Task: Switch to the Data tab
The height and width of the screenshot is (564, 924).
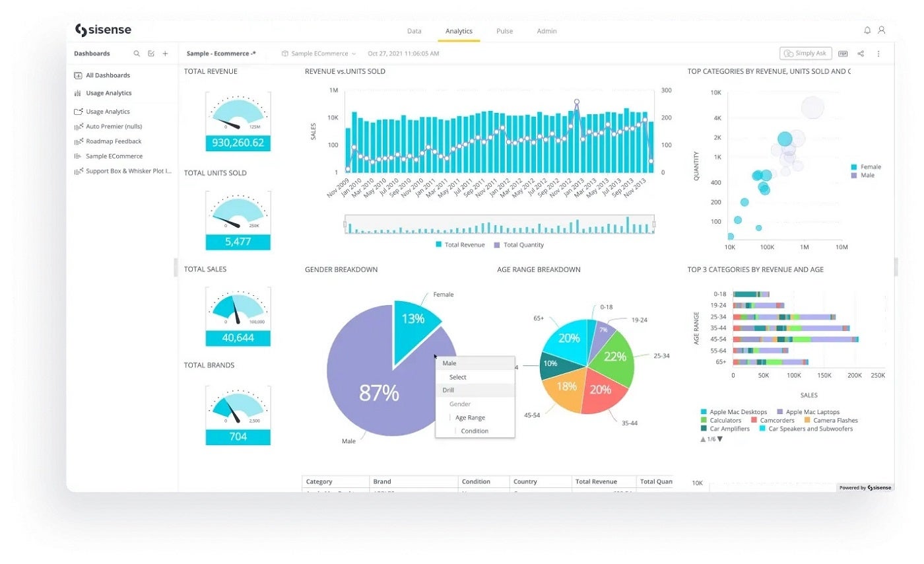Action: pos(414,30)
